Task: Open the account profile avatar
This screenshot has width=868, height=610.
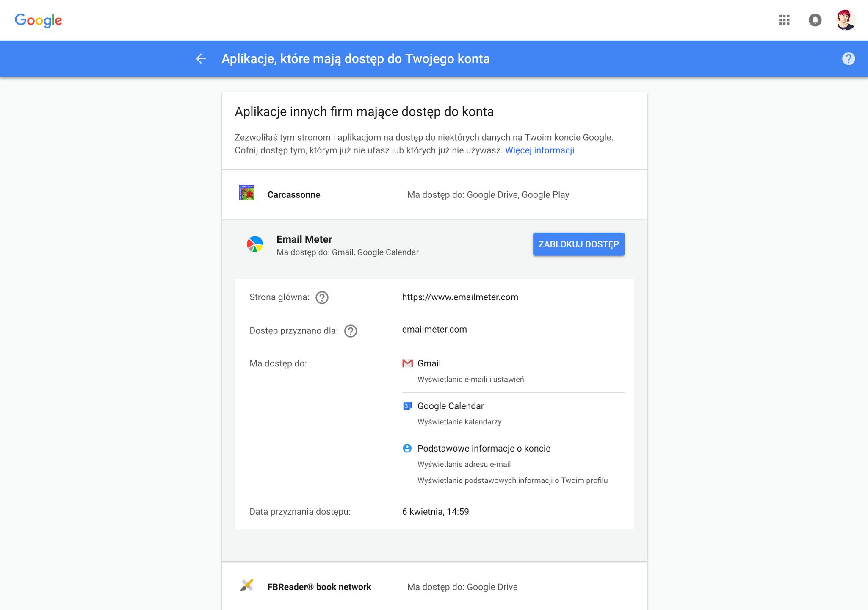Action: click(846, 20)
